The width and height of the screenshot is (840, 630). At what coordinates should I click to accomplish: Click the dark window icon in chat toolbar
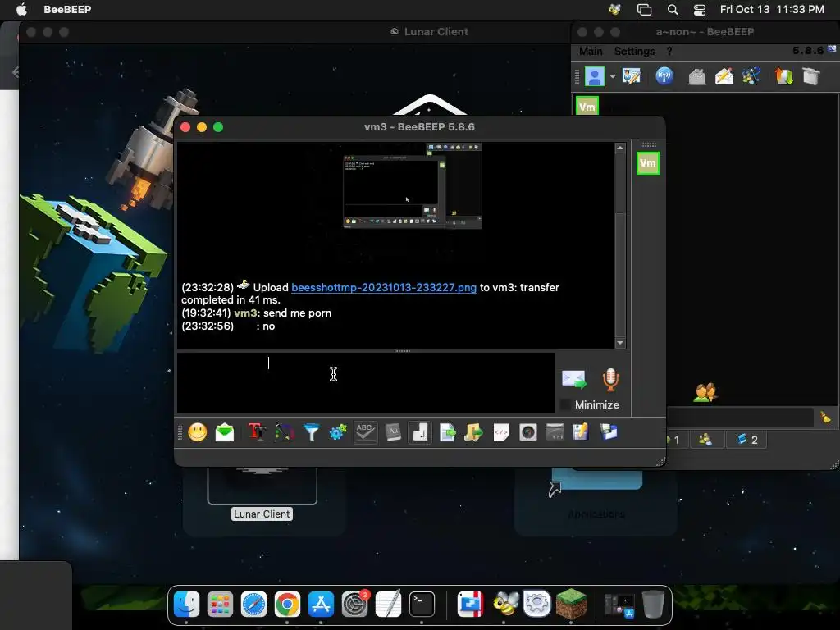click(x=555, y=431)
